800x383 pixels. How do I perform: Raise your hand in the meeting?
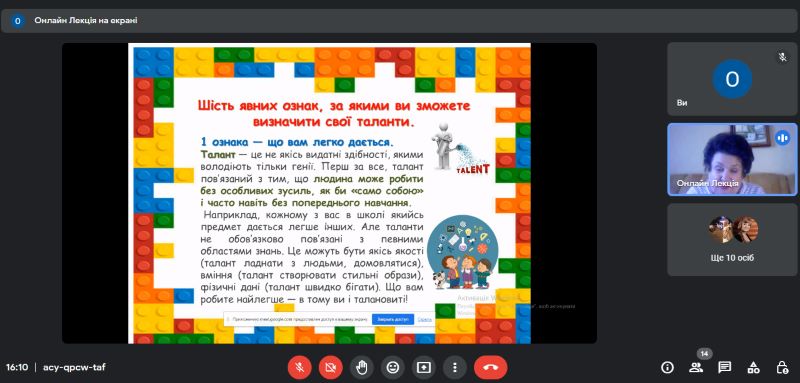pyautogui.click(x=362, y=367)
